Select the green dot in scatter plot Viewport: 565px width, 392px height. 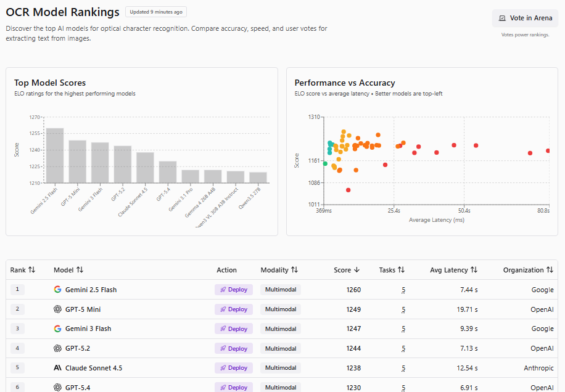point(325,164)
